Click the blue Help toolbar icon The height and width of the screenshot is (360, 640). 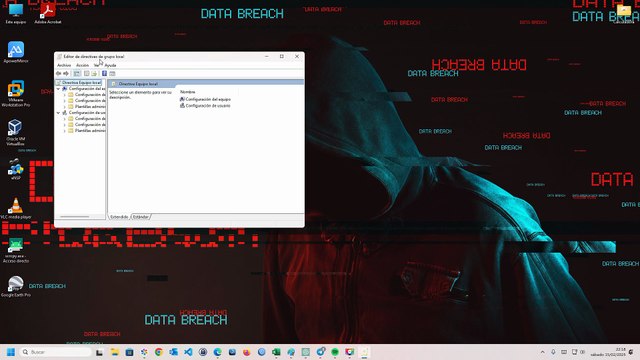pyautogui.click(x=104, y=73)
